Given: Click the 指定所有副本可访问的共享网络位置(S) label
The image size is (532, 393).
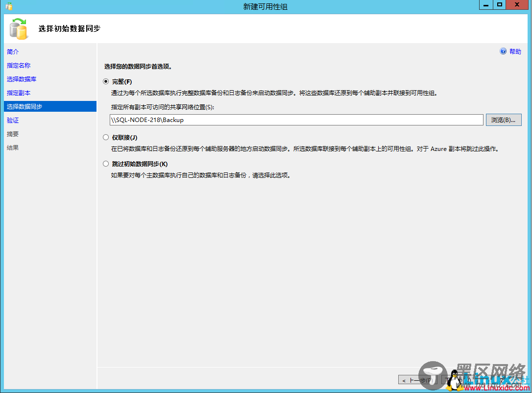Looking at the screenshot, I should 163,107.
